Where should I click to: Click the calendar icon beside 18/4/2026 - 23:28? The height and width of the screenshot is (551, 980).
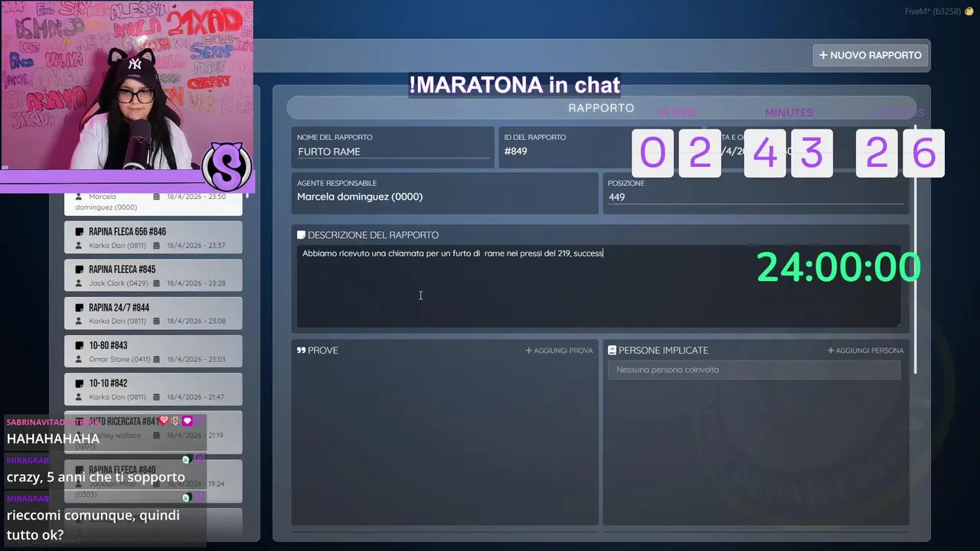[x=157, y=283]
